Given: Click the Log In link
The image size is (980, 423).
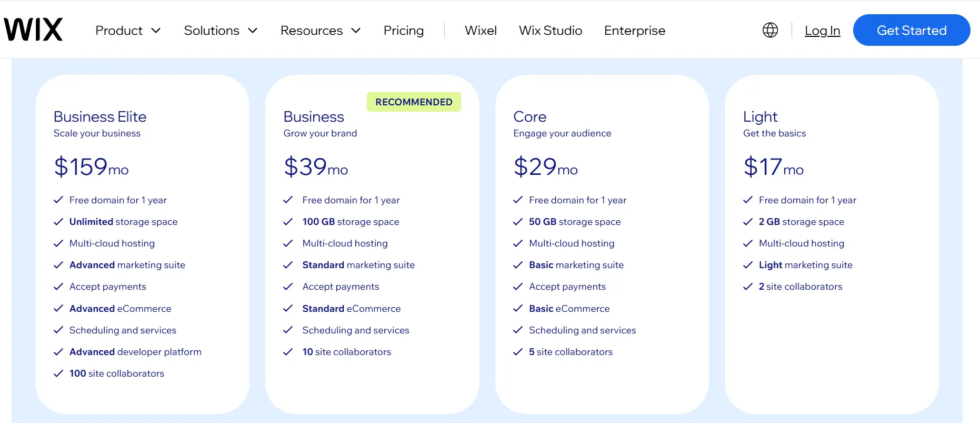Looking at the screenshot, I should 822,31.
